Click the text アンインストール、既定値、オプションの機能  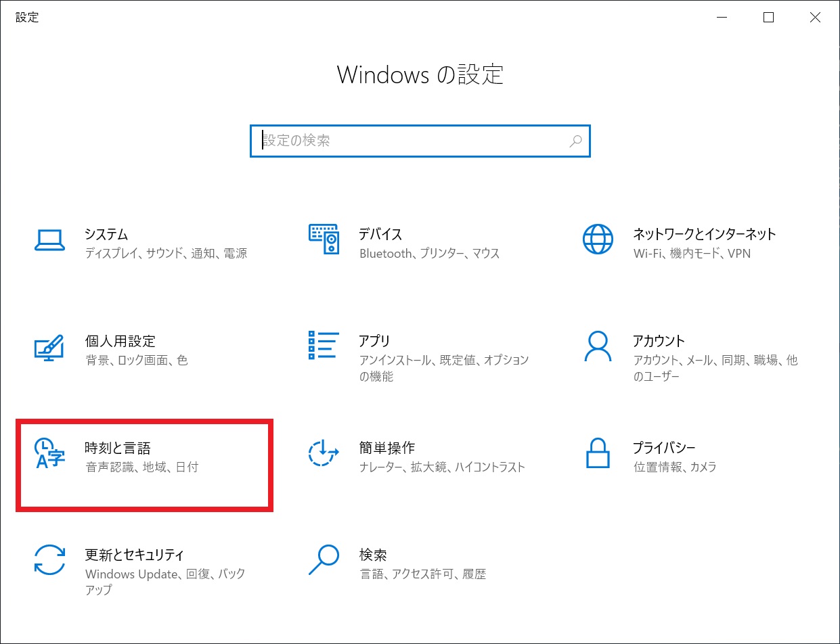(444, 369)
